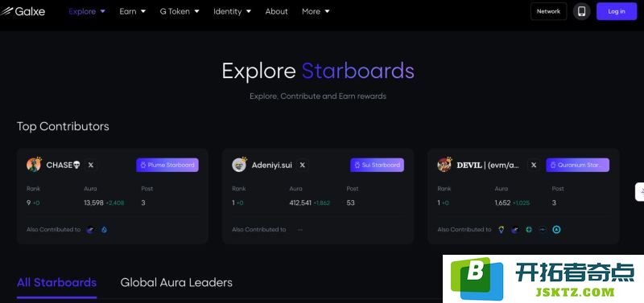644x303 pixels.
Task: Open Adeniyi.sui's profile avatar
Action: (239, 165)
